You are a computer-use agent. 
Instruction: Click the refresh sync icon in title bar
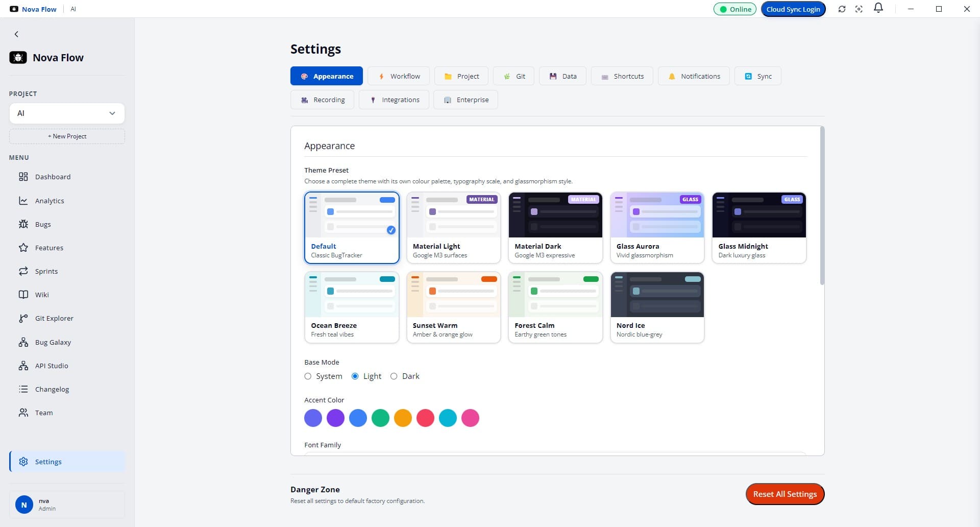pyautogui.click(x=842, y=9)
